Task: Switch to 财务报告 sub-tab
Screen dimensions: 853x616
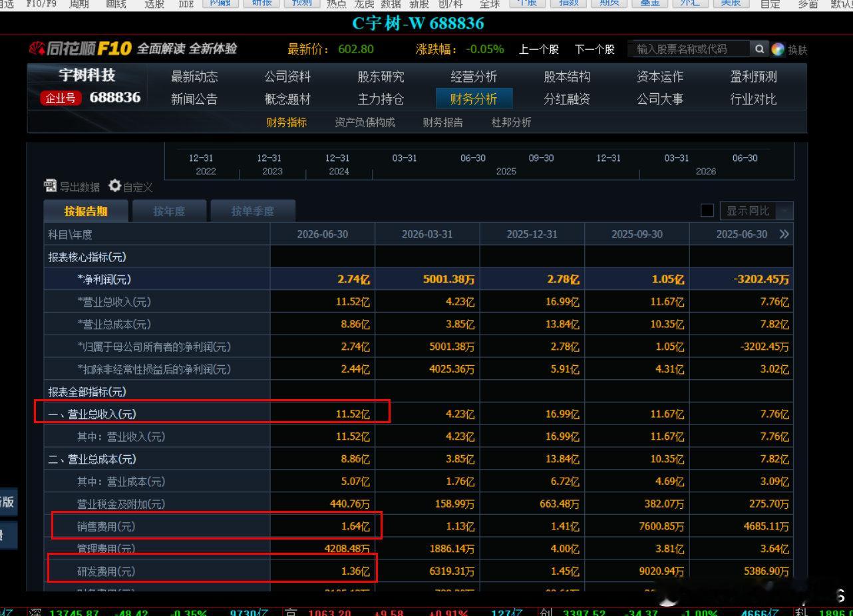Action: [443, 122]
